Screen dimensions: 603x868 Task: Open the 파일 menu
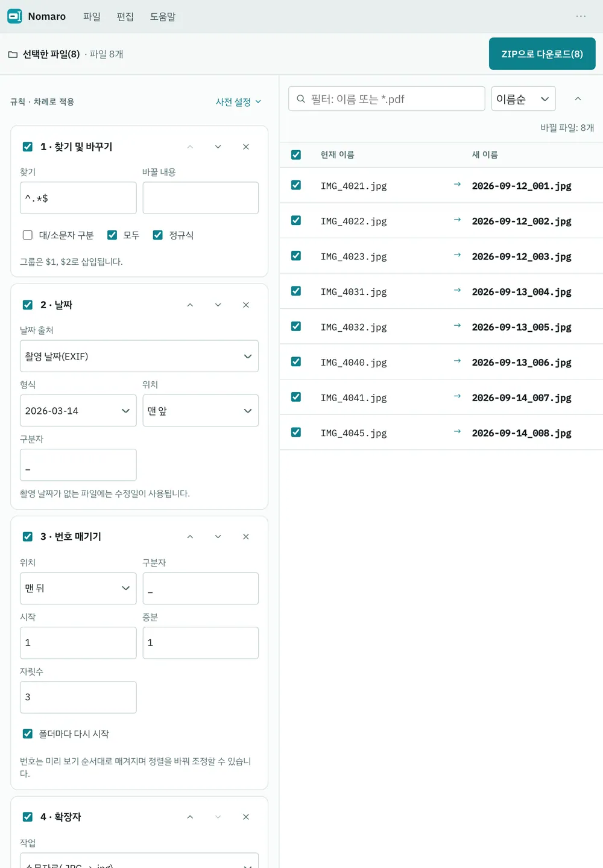coord(92,17)
